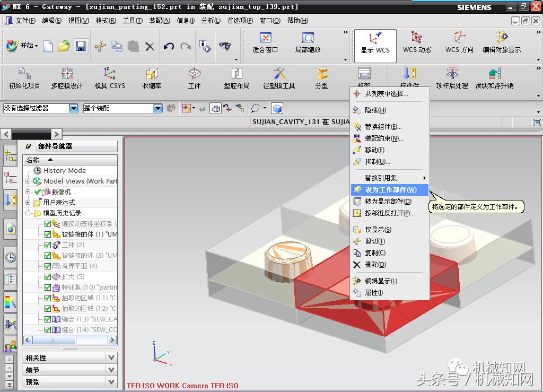Expand the 用户表达式 tree node

28,202
